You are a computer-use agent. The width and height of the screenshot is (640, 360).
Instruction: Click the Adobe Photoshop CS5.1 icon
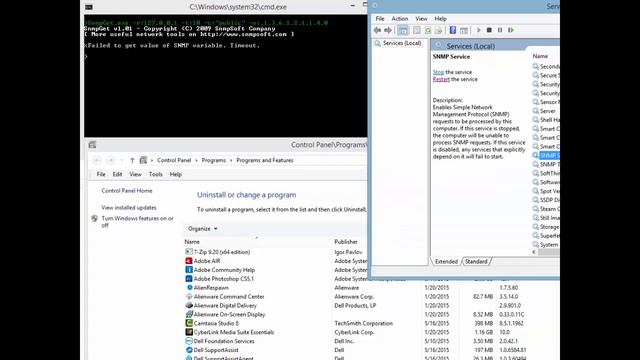click(x=189, y=279)
